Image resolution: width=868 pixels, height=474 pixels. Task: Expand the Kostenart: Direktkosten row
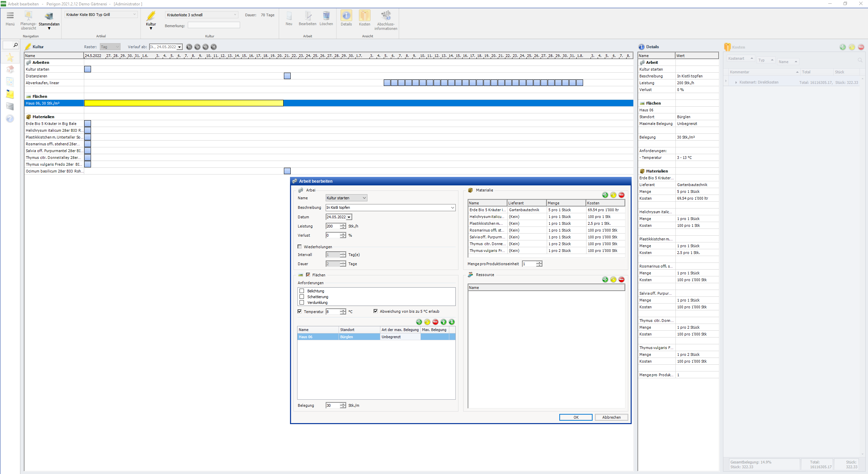click(736, 83)
